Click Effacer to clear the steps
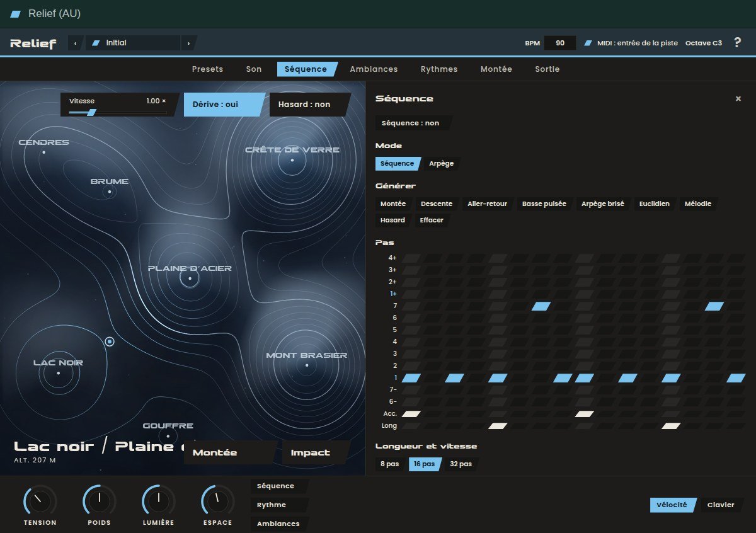This screenshot has width=756, height=533. coord(432,221)
